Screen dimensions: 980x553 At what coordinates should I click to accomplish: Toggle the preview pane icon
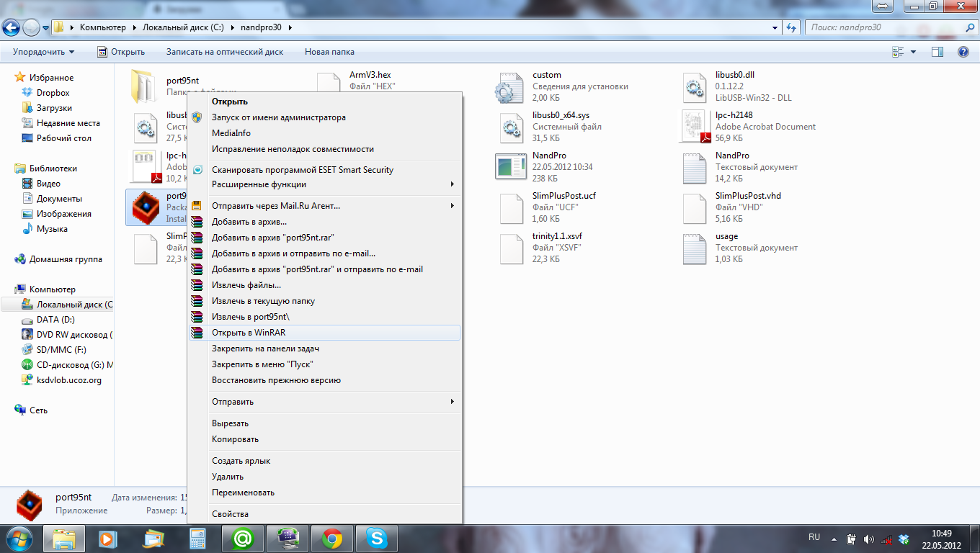937,52
